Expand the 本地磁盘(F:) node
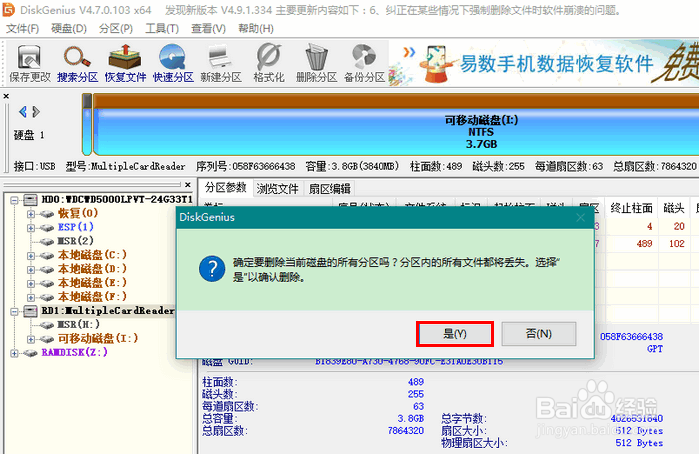699x454 pixels. pos(31,297)
